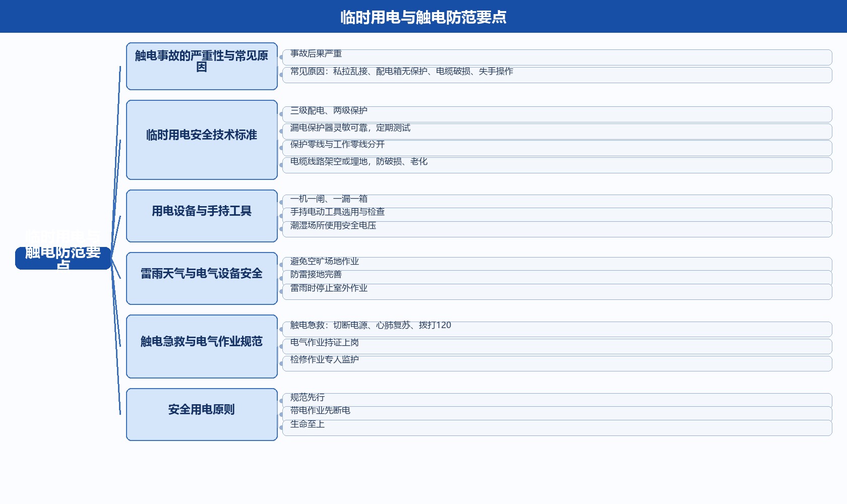
Task: Click leaf 手持电动工具选用与检查
Action: [x=557, y=215]
